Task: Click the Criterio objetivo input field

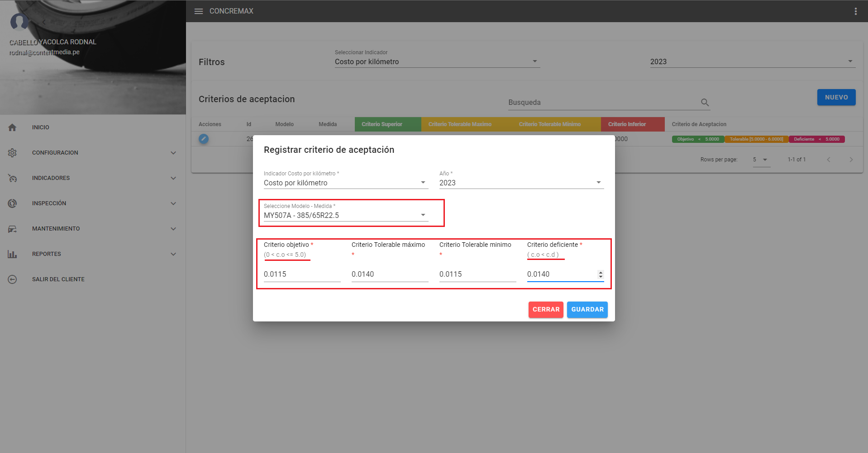Action: [x=301, y=274]
